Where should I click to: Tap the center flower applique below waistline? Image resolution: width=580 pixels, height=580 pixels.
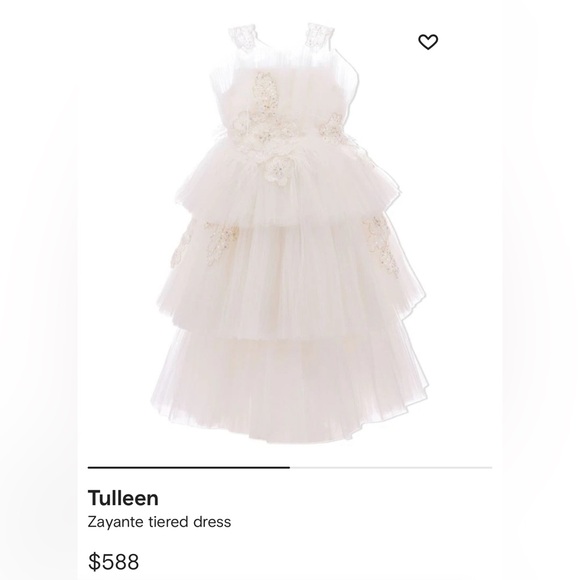[x=276, y=168]
